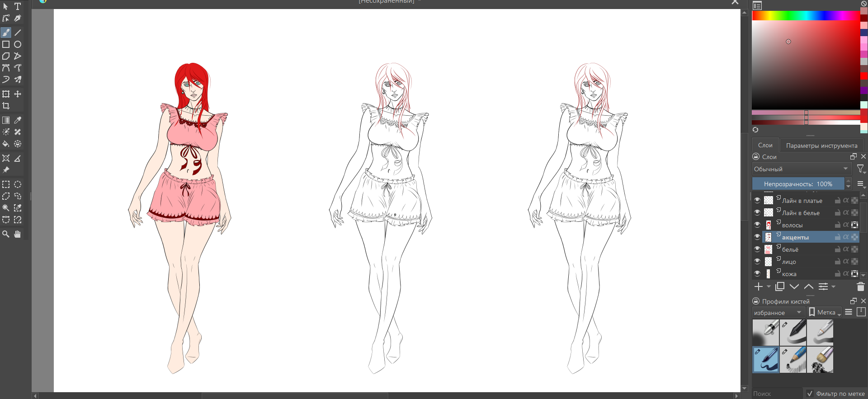Switch to 'Параметры инструмента' tab
Viewport: 868px width, 399px height.
821,146
